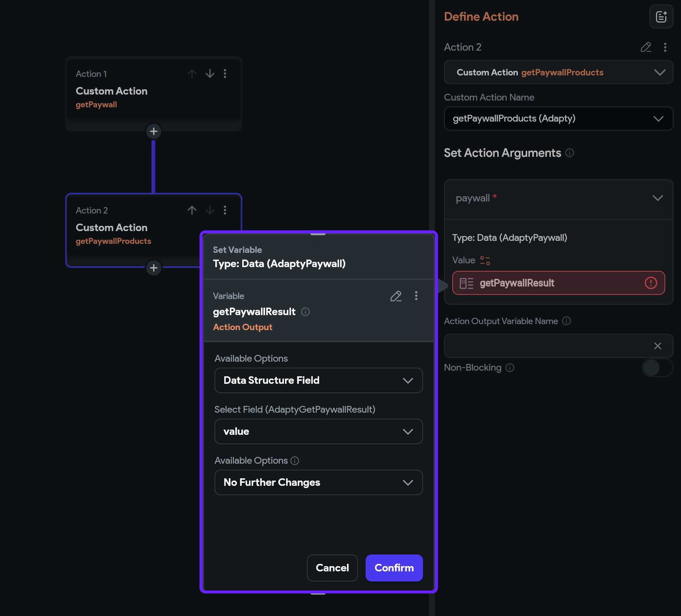Collapse the paywall argument section
The height and width of the screenshot is (616, 681).
(657, 198)
